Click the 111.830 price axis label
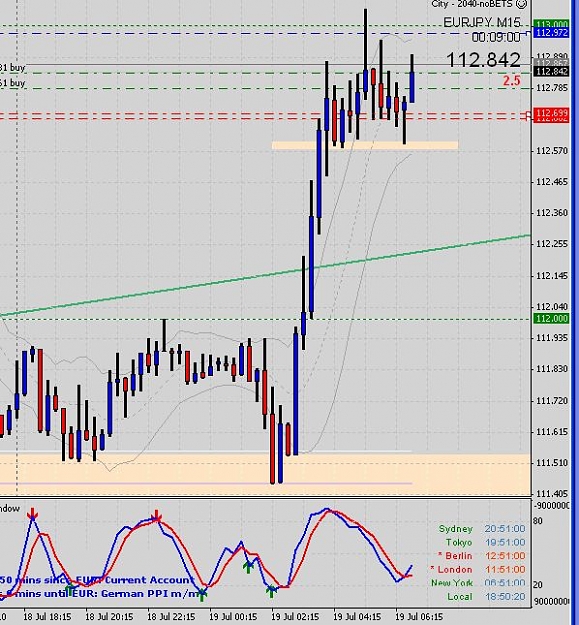 point(552,369)
